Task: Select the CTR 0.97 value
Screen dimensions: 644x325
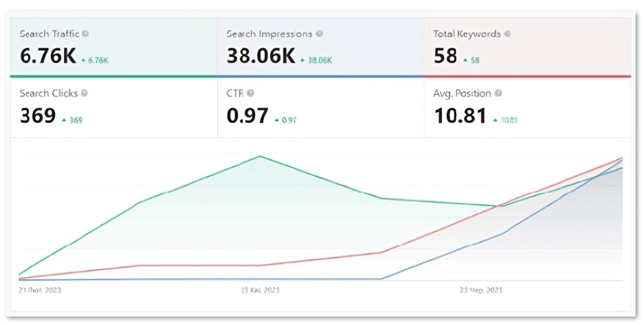Action: [247, 115]
